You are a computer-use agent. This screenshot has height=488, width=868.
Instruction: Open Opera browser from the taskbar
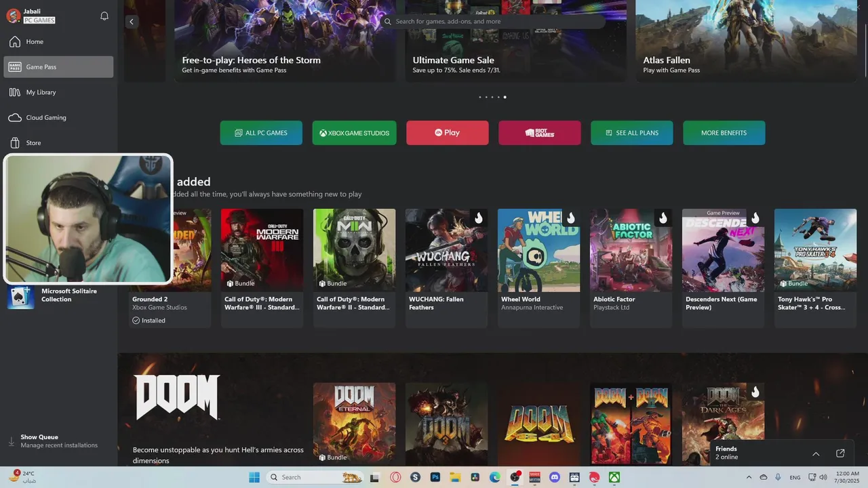pyautogui.click(x=395, y=477)
